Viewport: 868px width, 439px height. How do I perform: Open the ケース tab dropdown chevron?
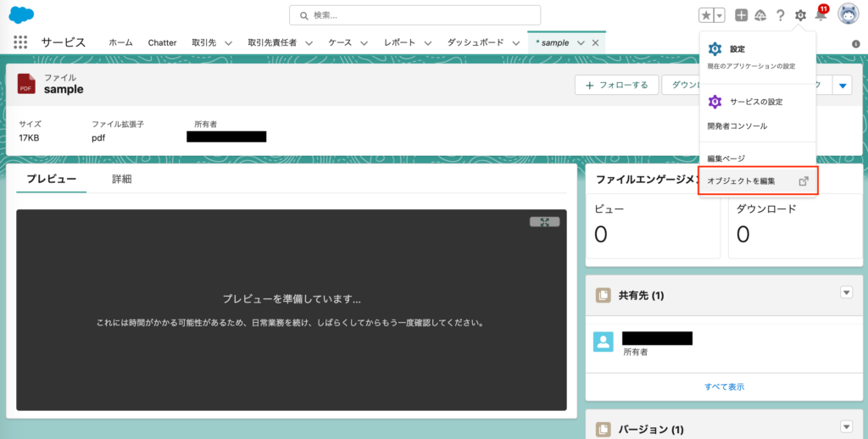[364, 42]
